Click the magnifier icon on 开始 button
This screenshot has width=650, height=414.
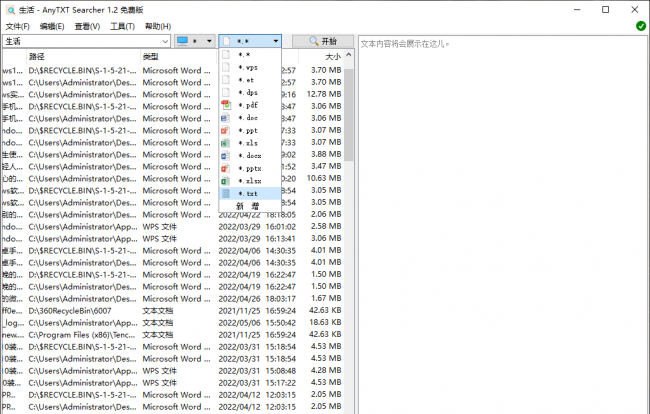click(x=314, y=41)
